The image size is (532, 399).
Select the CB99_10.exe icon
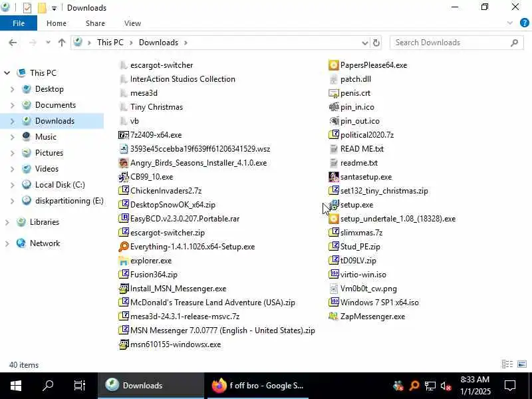pos(124,177)
